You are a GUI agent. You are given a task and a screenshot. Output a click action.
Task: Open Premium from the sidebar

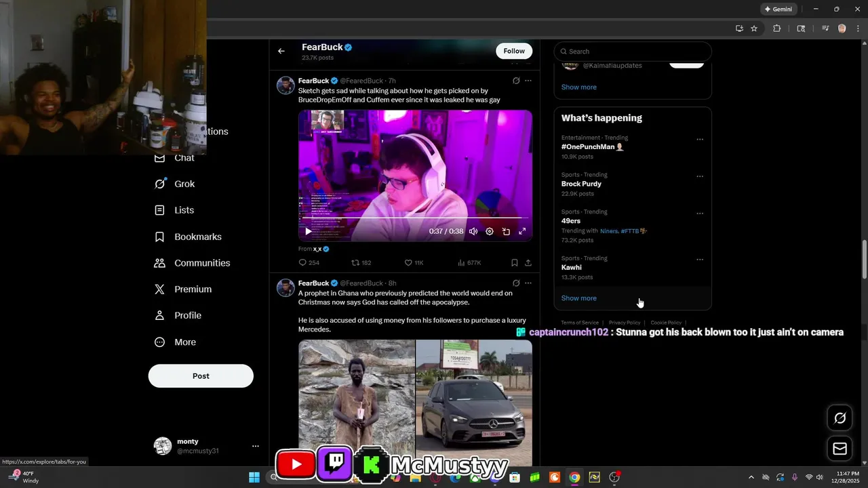click(x=183, y=289)
